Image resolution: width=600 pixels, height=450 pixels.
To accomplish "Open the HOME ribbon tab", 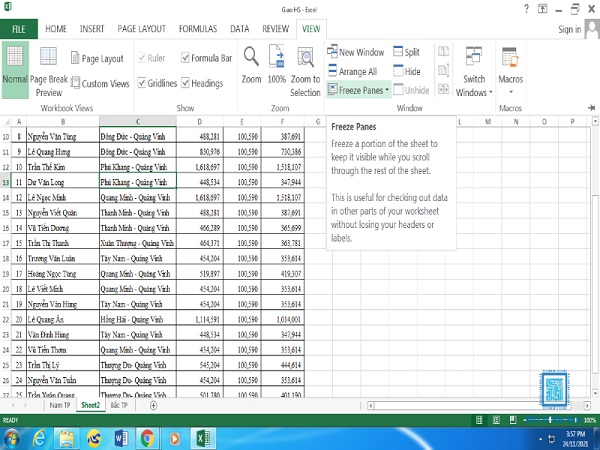I will point(56,29).
